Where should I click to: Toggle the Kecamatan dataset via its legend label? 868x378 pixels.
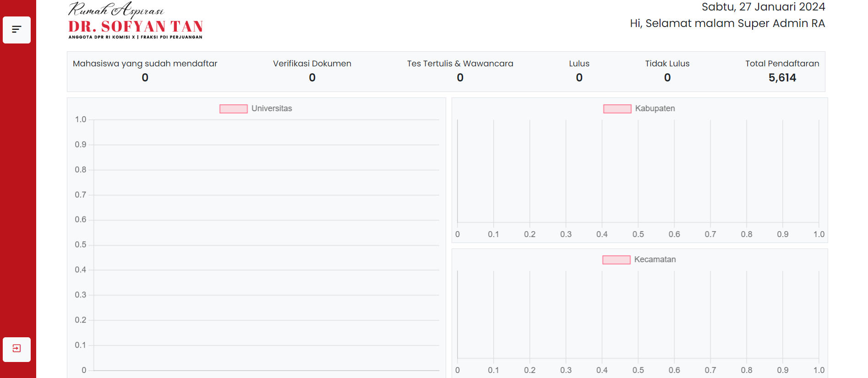pyautogui.click(x=655, y=259)
